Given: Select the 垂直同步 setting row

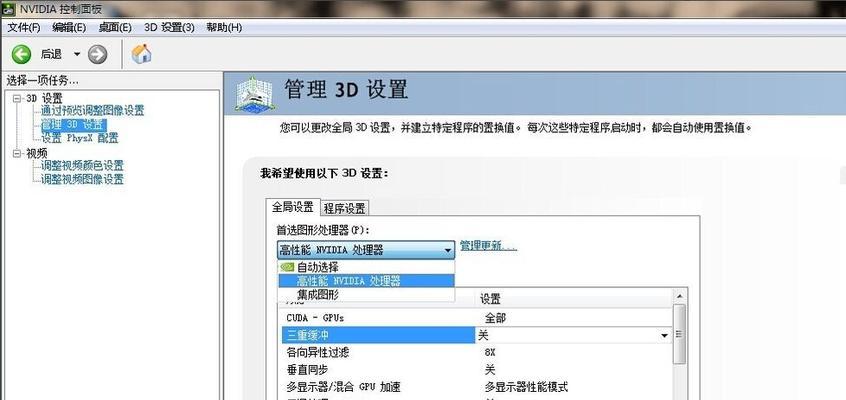Looking at the screenshot, I should click(x=477, y=370).
